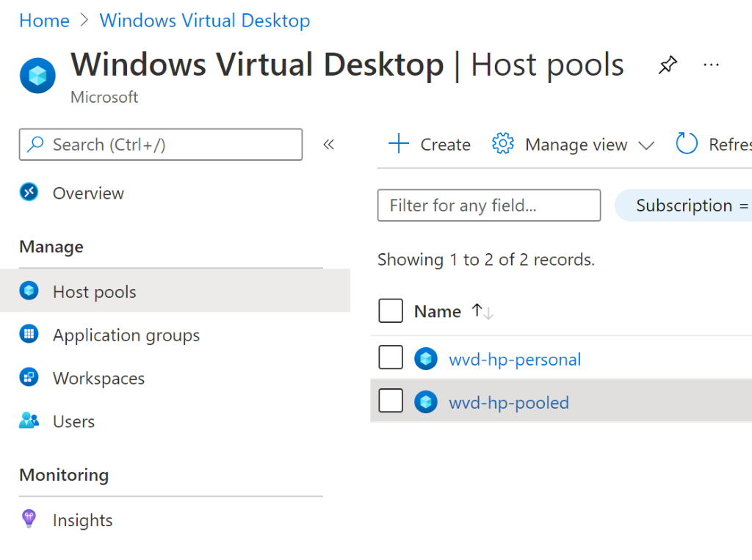Collapse the sidebar using double chevron
Screen dimensions: 752x560
328,145
